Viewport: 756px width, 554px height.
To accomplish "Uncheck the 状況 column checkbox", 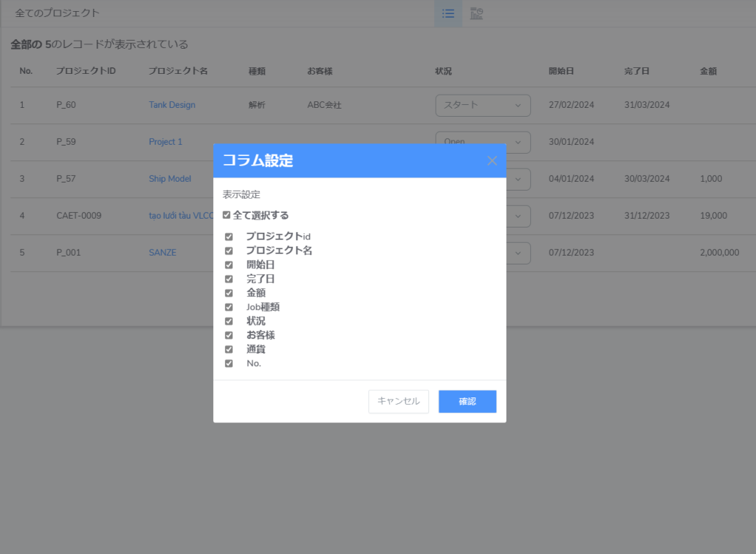I will point(229,321).
